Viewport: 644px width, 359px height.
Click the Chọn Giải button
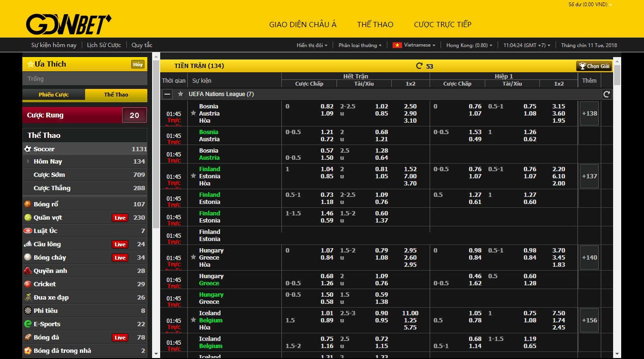(594, 66)
